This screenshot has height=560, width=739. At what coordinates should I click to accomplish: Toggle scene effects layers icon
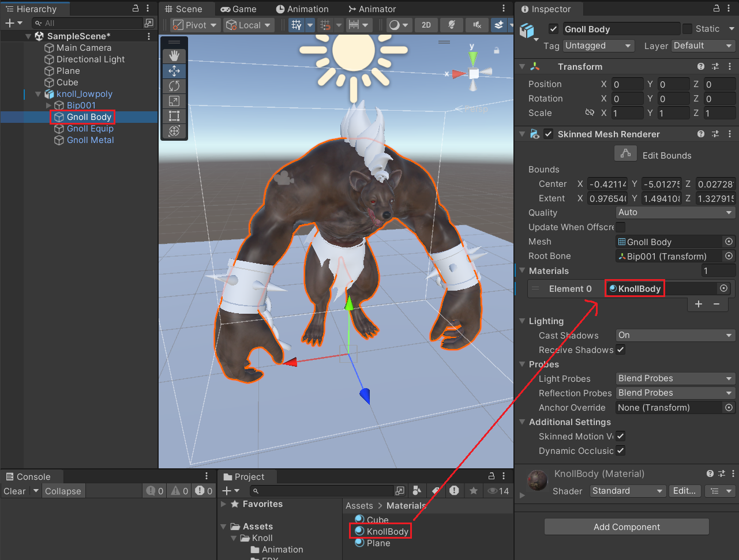[x=498, y=25]
